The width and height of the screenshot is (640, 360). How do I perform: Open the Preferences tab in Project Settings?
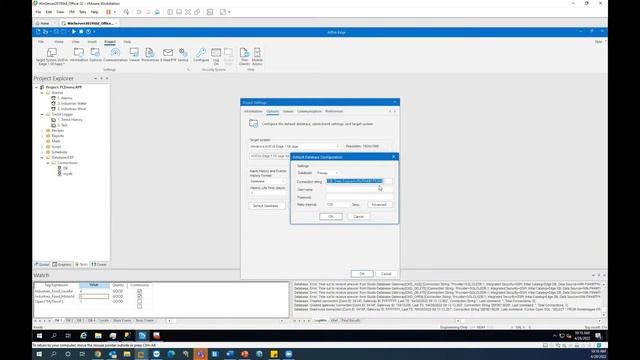click(334, 111)
